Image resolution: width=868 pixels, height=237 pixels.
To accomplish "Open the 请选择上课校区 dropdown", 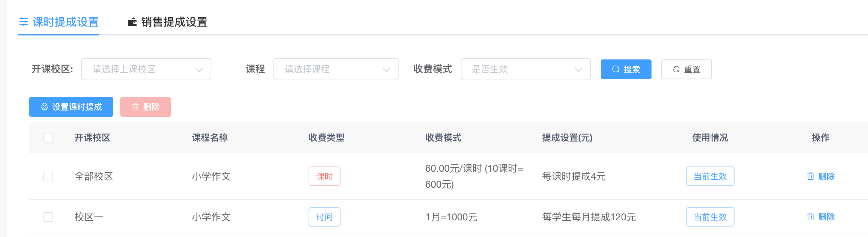I will coord(146,69).
